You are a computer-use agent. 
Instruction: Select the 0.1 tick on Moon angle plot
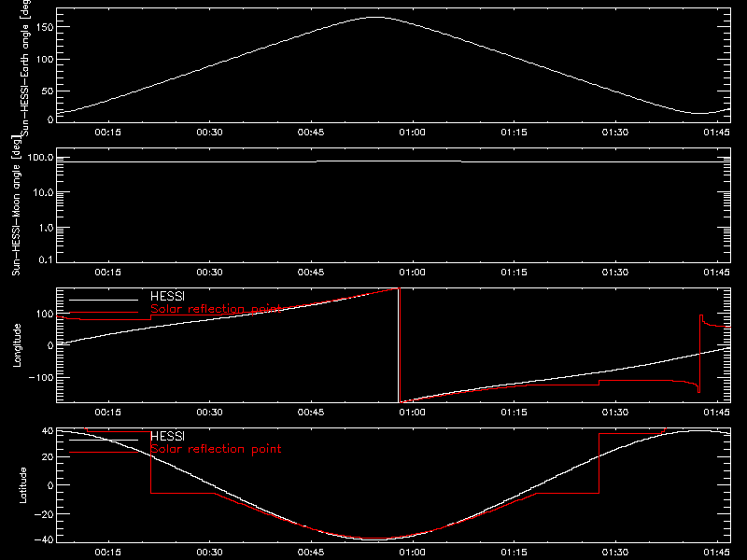point(46,259)
